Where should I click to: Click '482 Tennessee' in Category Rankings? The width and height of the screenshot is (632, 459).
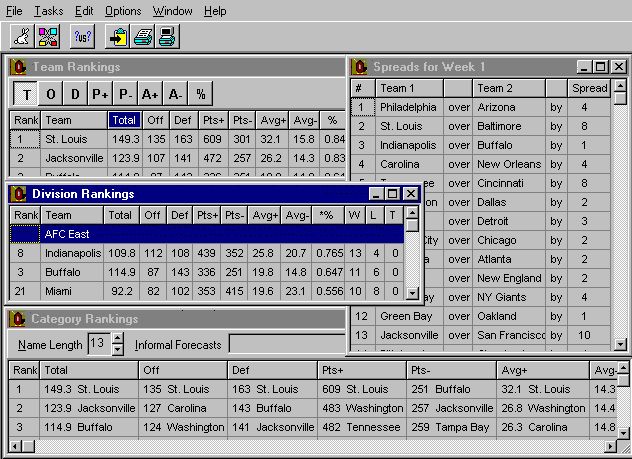click(361, 427)
